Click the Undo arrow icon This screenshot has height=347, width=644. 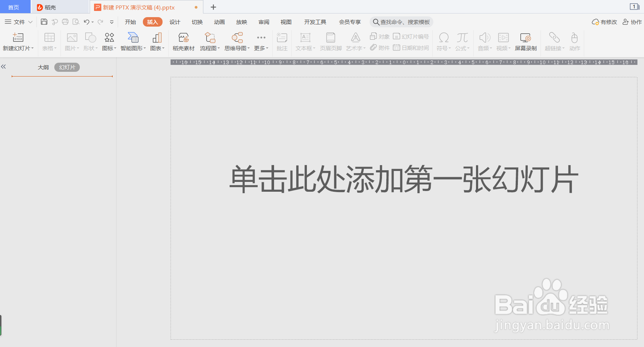86,22
